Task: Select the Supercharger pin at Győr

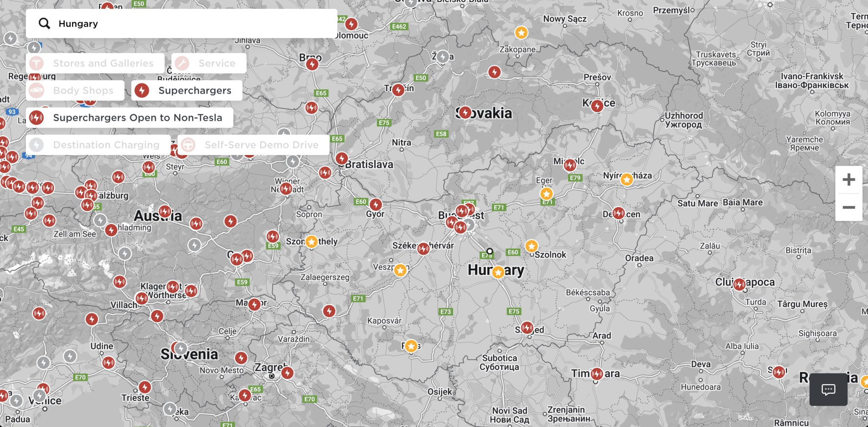Action: pos(376,205)
